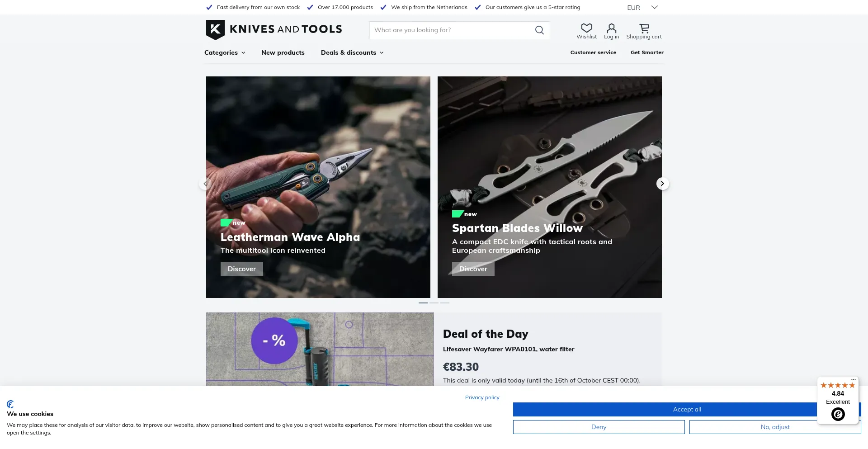Open the Privacy policy link
This screenshot has height=449, width=868.
pyautogui.click(x=482, y=398)
